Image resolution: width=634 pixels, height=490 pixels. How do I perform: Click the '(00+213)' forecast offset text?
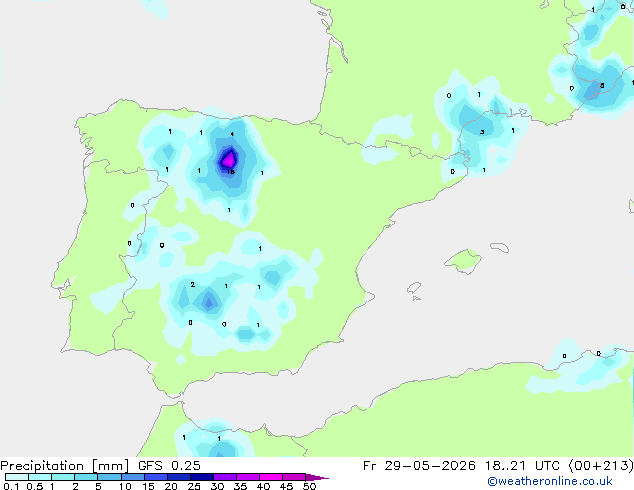601,466
